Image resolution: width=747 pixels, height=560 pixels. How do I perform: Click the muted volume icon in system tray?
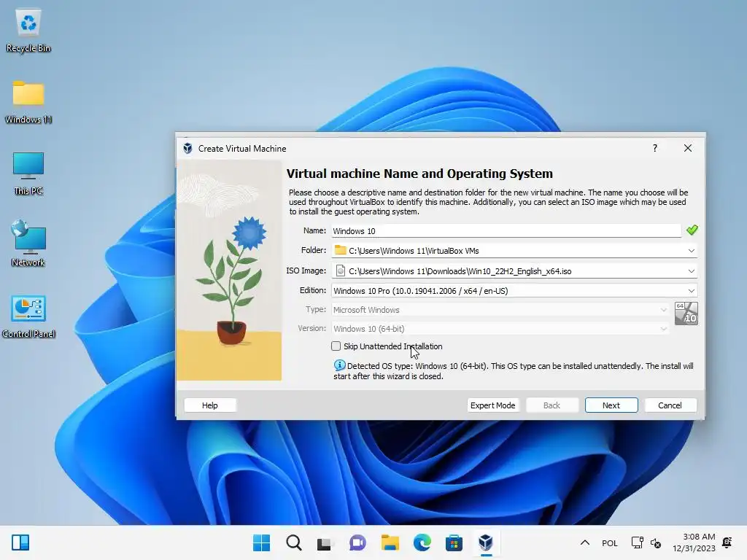pyautogui.click(x=656, y=542)
